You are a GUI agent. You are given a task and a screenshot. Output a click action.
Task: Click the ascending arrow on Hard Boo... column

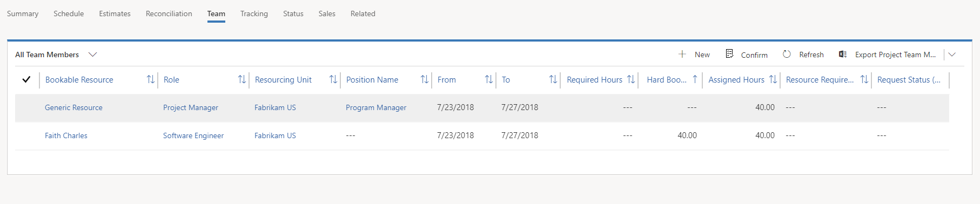click(x=695, y=79)
